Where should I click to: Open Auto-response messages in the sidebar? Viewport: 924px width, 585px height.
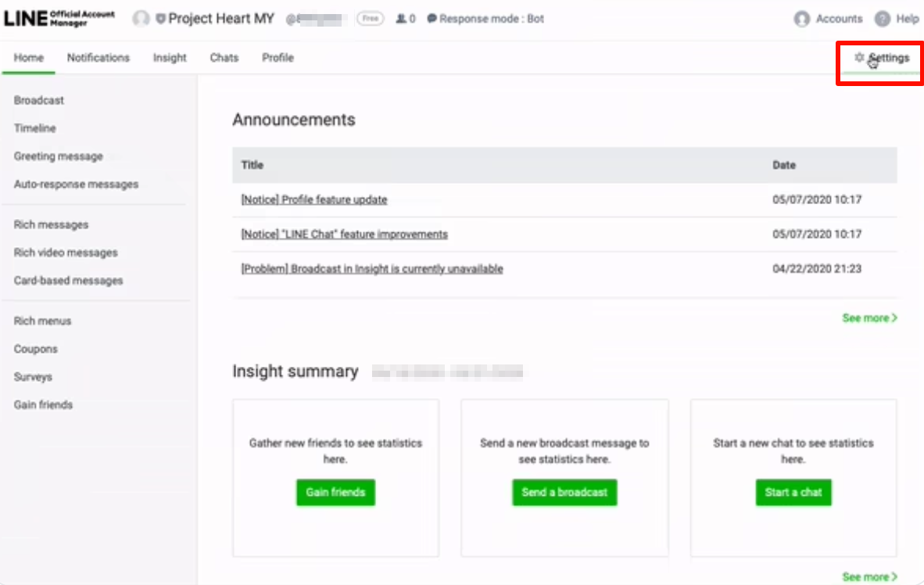click(76, 185)
